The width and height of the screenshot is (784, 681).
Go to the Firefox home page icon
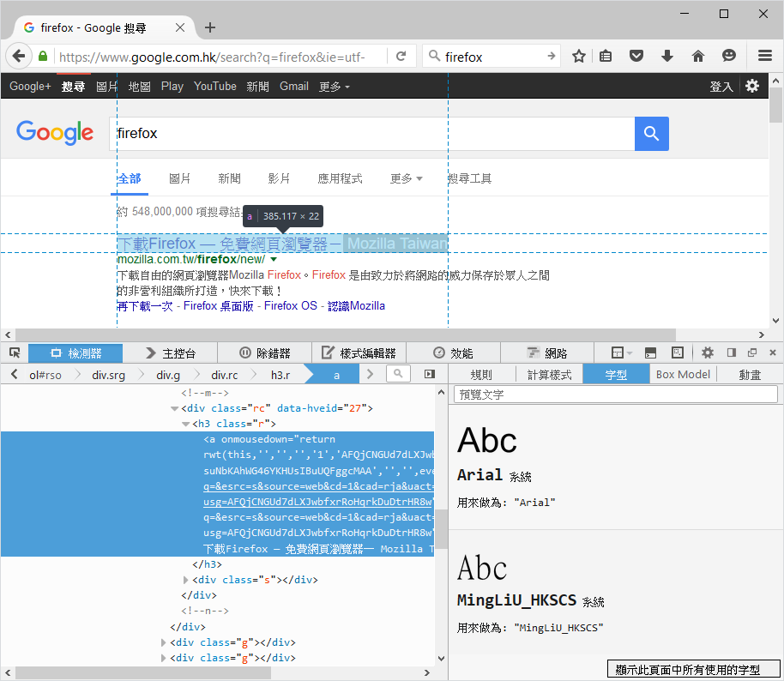click(x=698, y=57)
